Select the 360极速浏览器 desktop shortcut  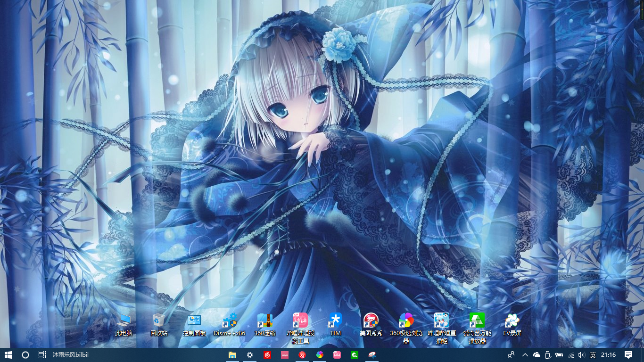[x=406, y=328]
